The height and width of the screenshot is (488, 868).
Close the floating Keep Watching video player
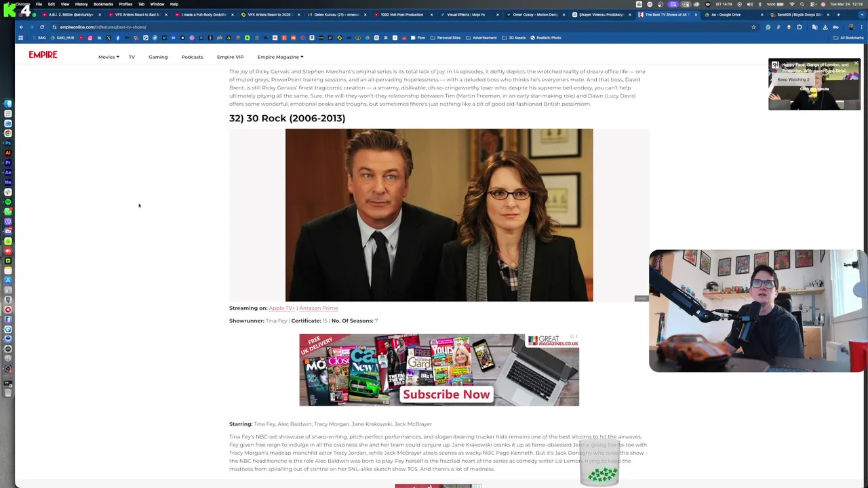[856, 63]
